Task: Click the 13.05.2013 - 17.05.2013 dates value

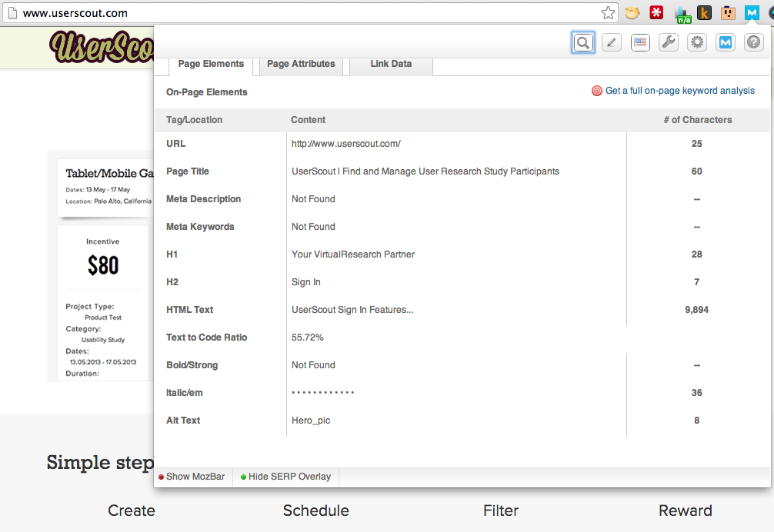Action: click(x=103, y=362)
